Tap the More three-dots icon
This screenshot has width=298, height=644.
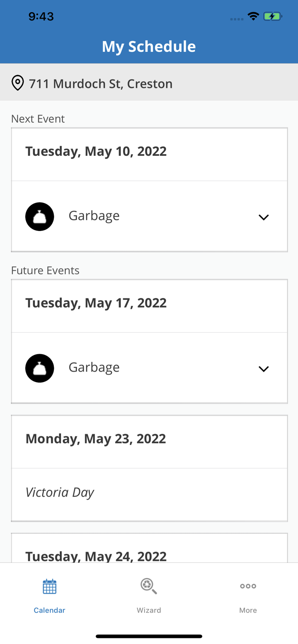248,586
